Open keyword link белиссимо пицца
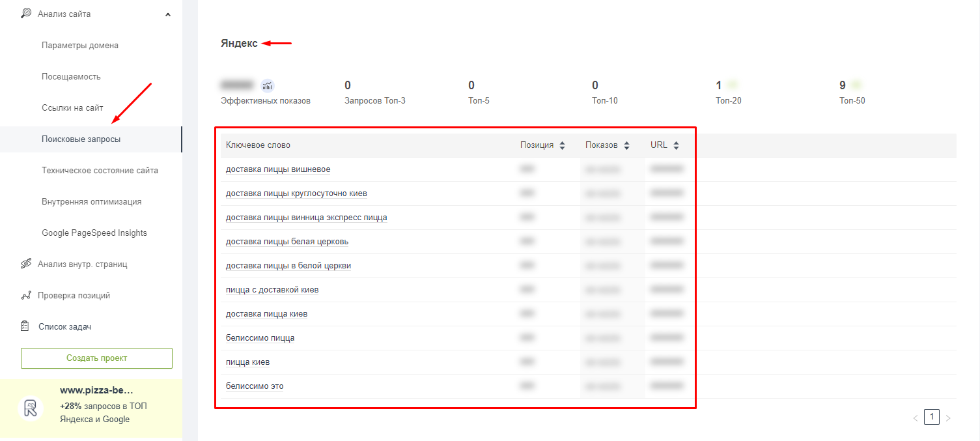Screen dimensions: 980x441 click(x=260, y=338)
